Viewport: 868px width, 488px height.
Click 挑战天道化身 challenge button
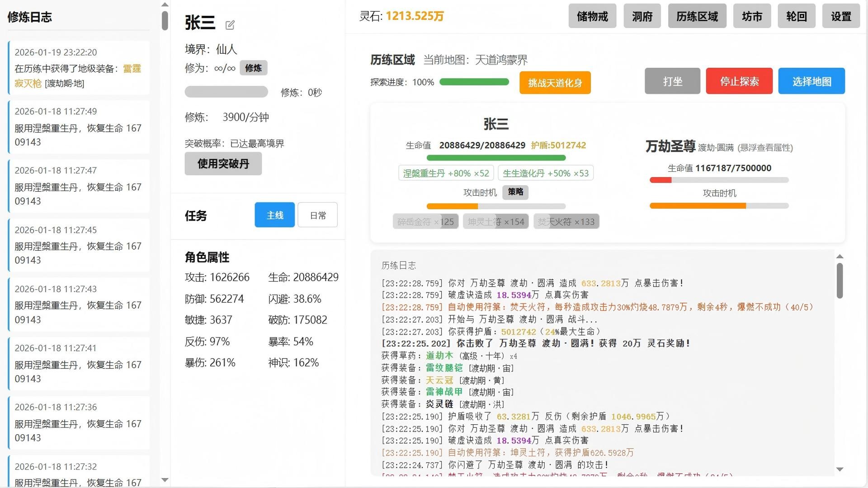[x=555, y=83]
